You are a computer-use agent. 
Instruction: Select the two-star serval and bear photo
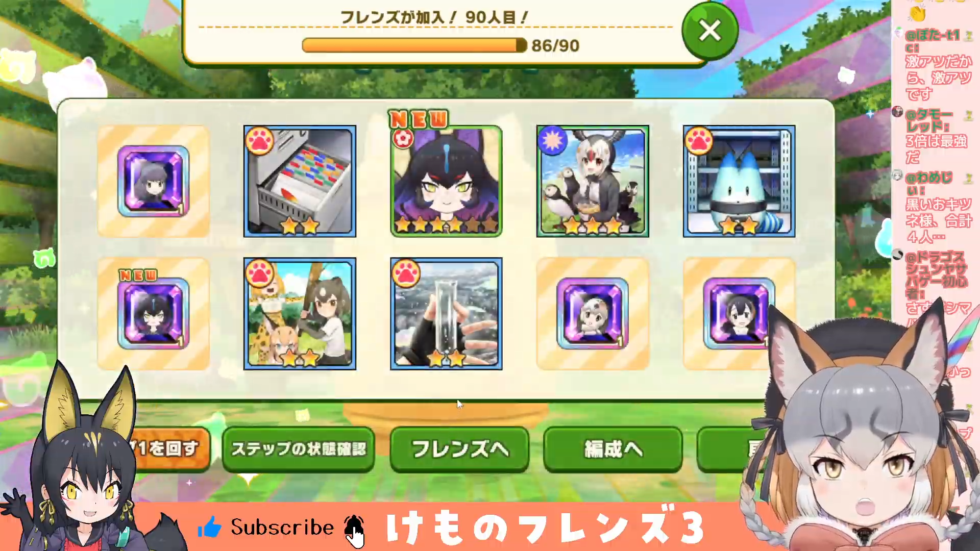[300, 313]
